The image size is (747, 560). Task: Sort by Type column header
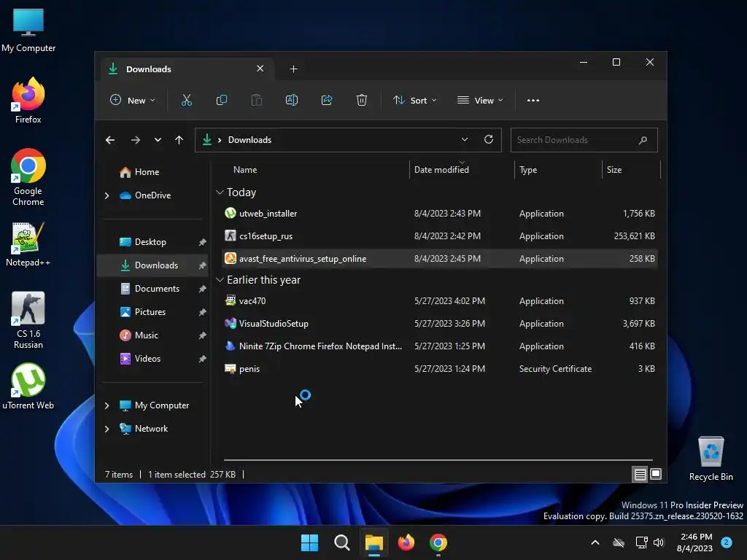click(x=528, y=170)
